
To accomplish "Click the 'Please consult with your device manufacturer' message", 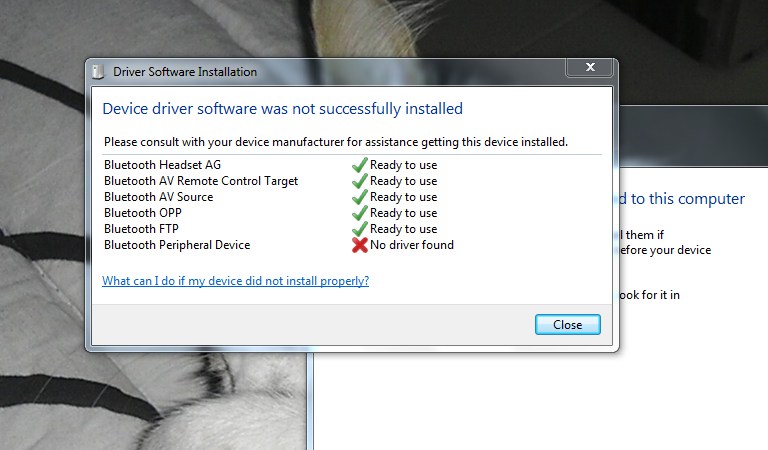I will coord(336,142).
